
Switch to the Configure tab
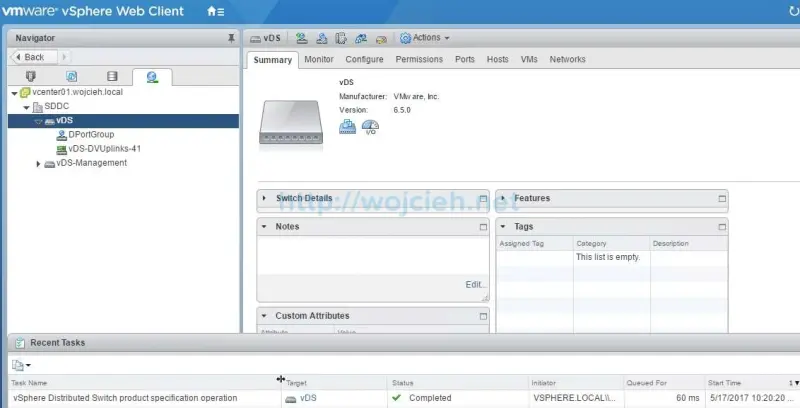[364, 59]
